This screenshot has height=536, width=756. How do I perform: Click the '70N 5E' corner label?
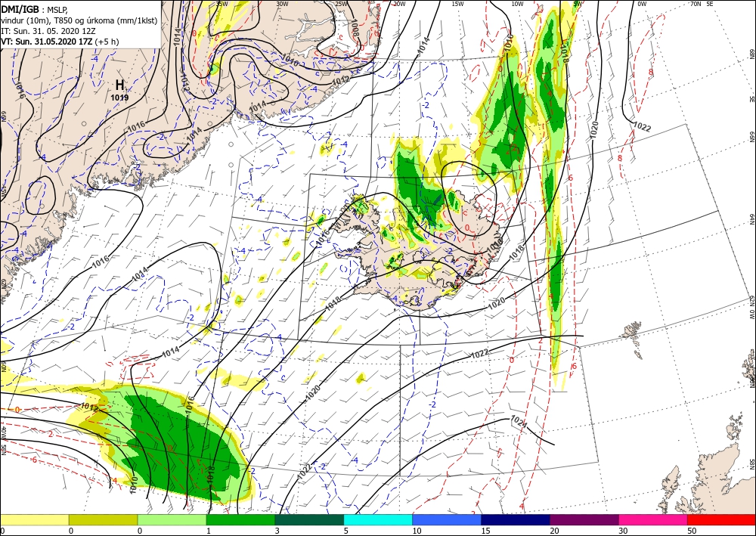tap(701, 3)
